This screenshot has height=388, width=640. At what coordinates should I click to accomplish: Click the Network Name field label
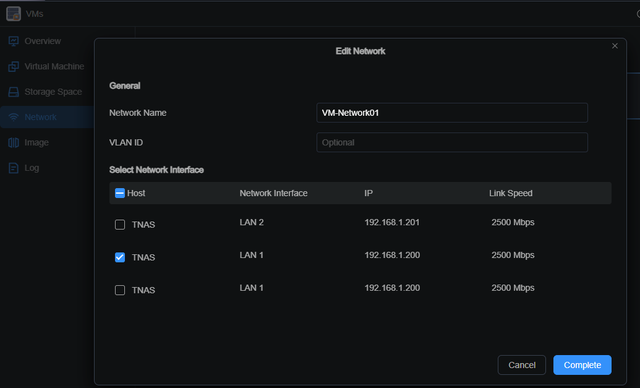coord(138,113)
